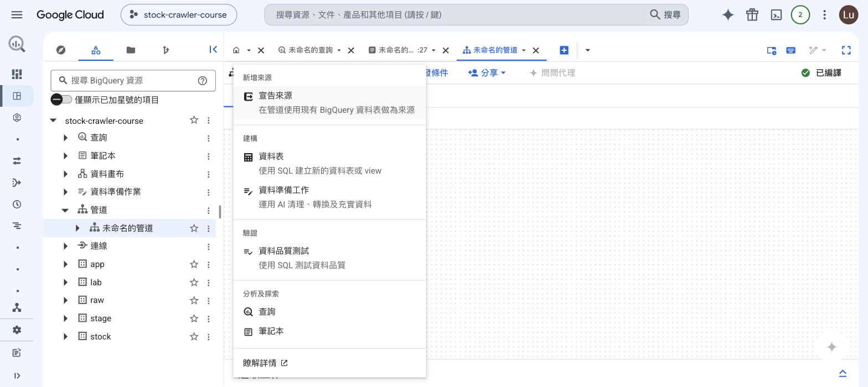Click the blue new tab plus icon
Image resolution: width=868 pixels, height=387 pixels.
[564, 50]
